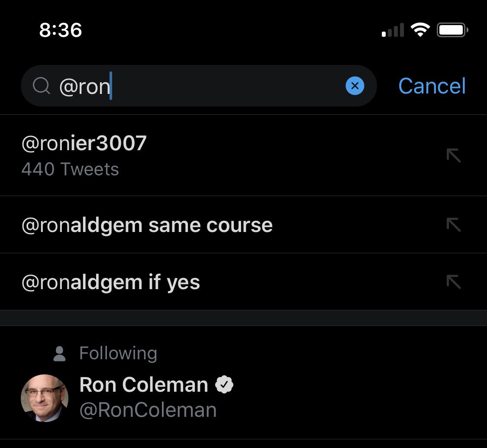Tap the @ron search input field

(x=199, y=86)
